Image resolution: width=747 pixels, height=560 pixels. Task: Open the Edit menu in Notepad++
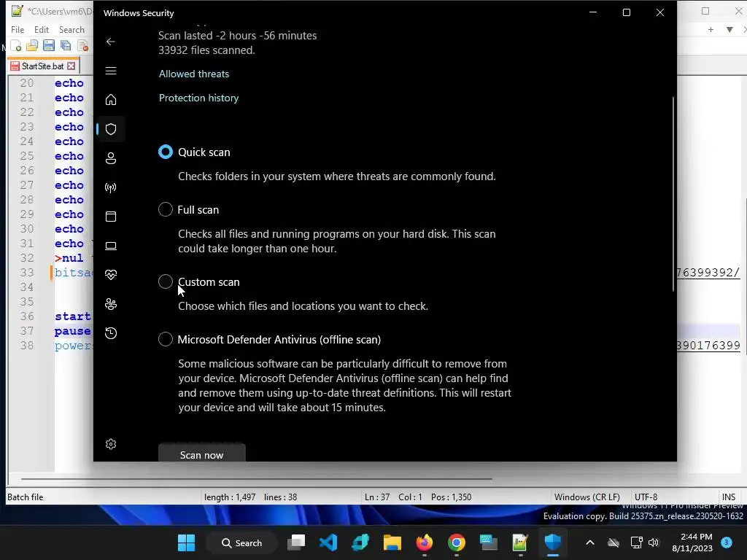point(42,29)
